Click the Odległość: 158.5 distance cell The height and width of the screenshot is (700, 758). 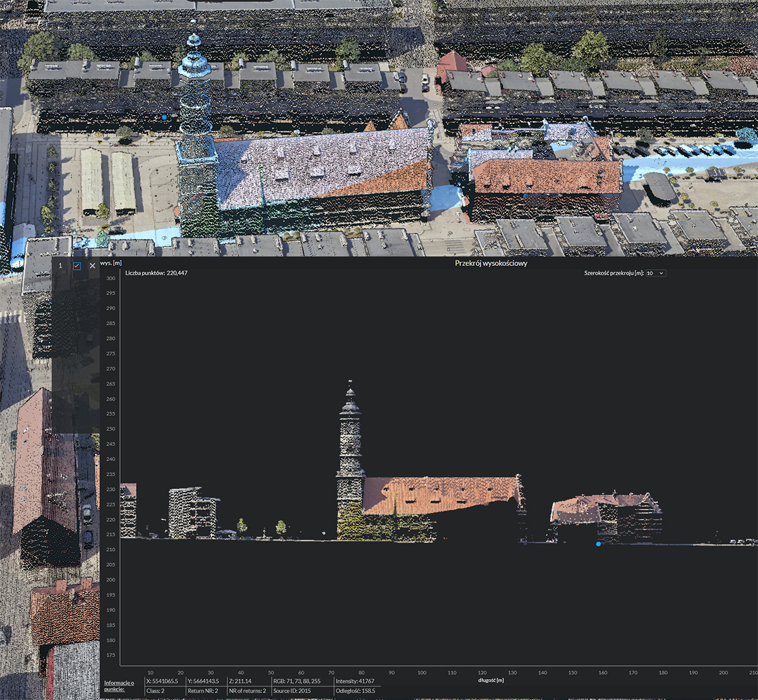[x=356, y=691]
